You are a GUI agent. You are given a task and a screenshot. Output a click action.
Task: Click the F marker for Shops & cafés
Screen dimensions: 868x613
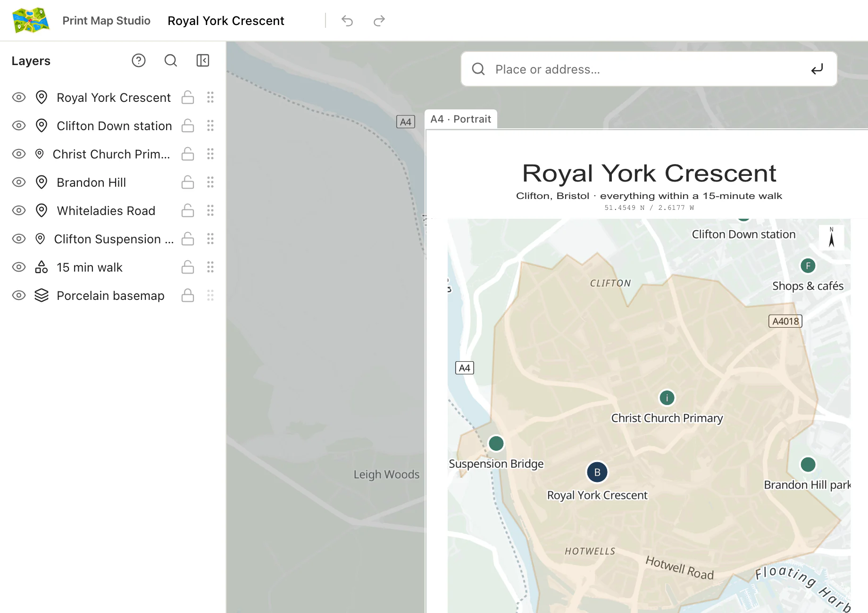click(x=808, y=266)
